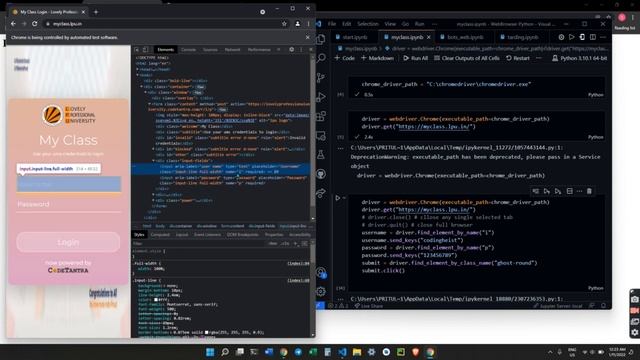
Task: Open more actions in the cell toolbar
Action: (x=579, y=191)
